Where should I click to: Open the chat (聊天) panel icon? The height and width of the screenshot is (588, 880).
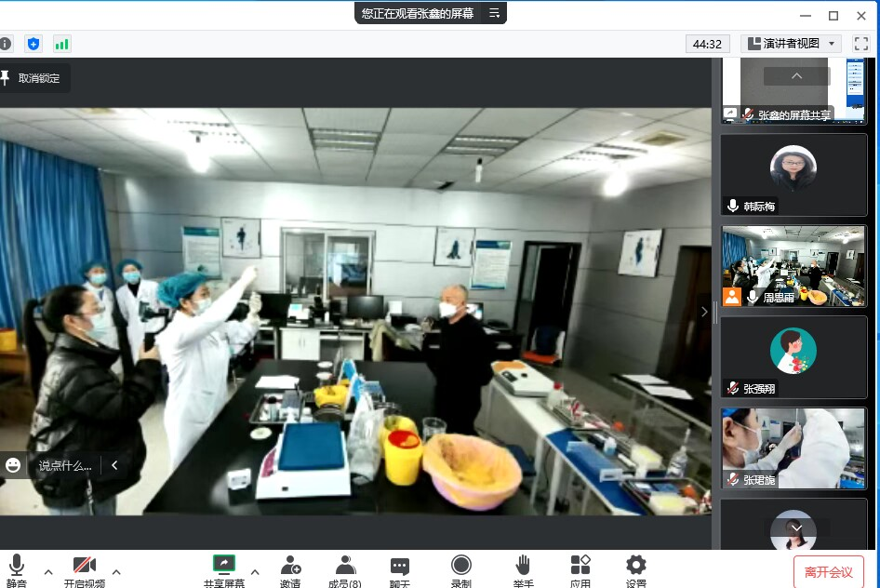pos(400,565)
